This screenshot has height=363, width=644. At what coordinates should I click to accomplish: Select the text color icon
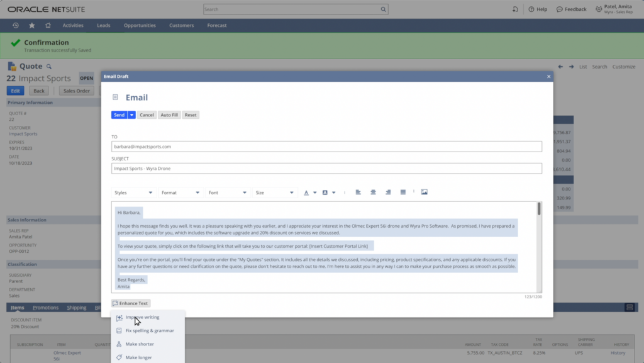(x=306, y=192)
